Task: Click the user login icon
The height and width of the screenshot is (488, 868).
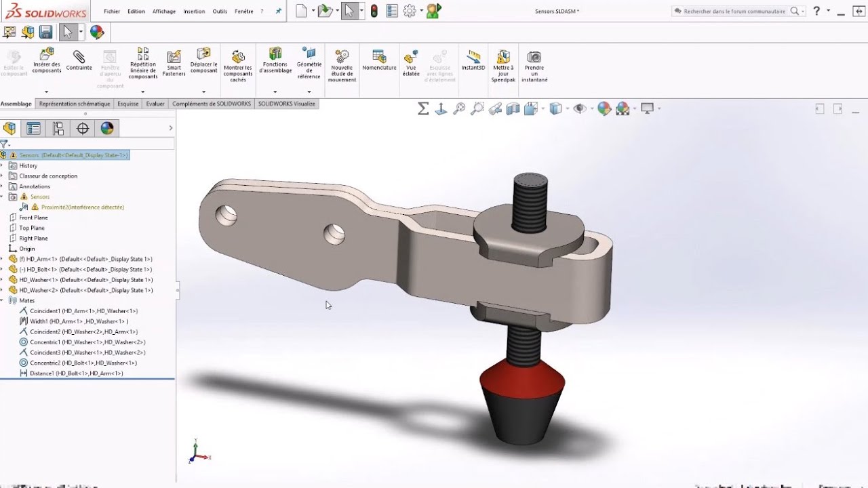Action: (x=434, y=11)
